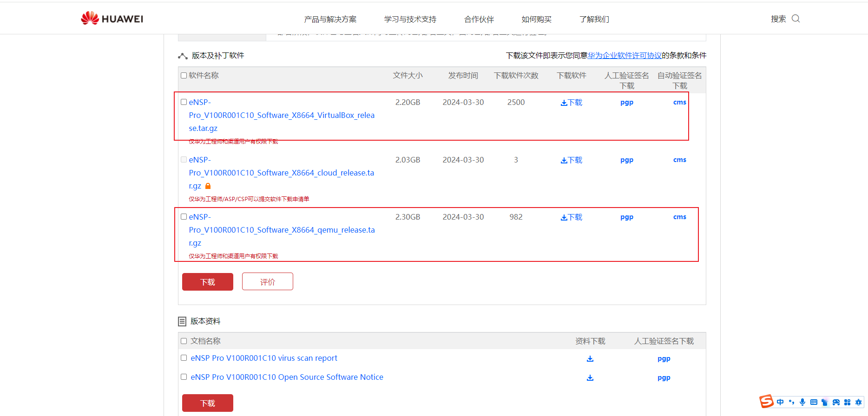The image size is (868, 416).
Task: Download the virus scan report via its icon
Action: pyautogui.click(x=590, y=358)
